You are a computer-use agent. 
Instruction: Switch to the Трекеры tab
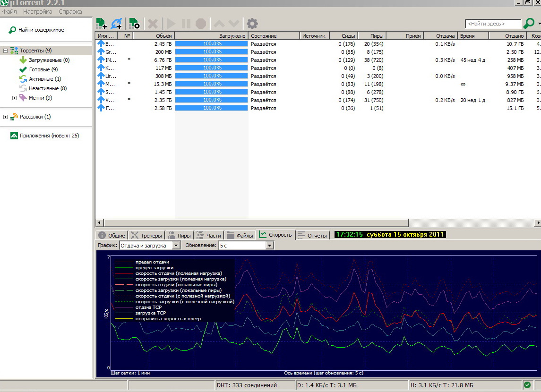point(146,235)
